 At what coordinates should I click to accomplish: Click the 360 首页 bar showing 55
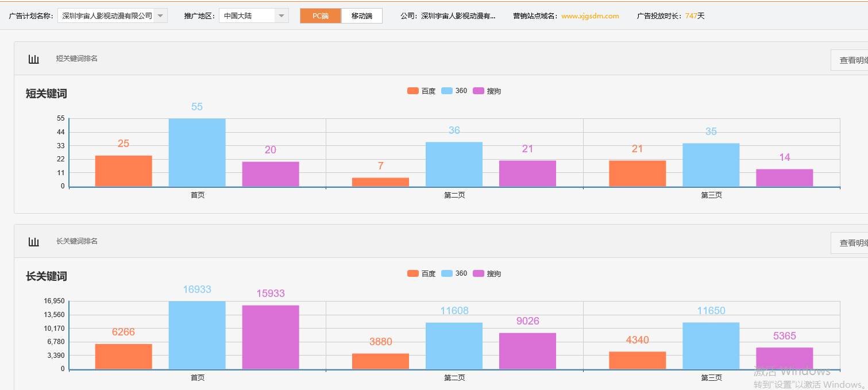tap(197, 152)
